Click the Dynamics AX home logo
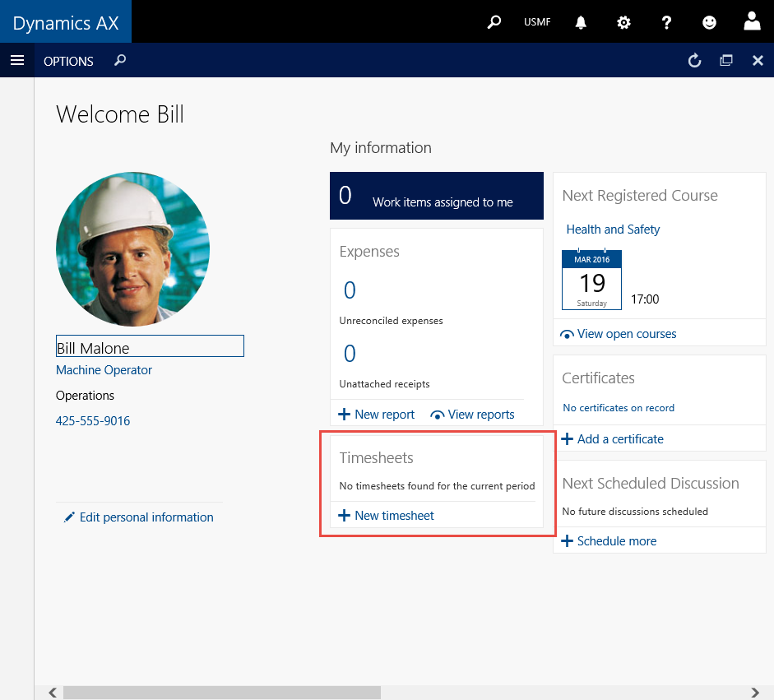 66,21
